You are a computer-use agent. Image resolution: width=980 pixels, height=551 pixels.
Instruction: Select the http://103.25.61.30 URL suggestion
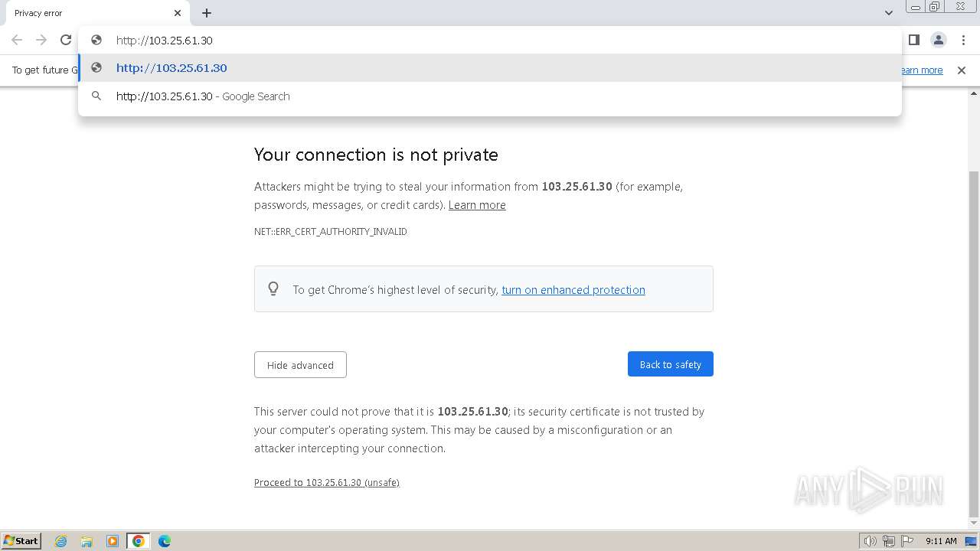pos(171,68)
